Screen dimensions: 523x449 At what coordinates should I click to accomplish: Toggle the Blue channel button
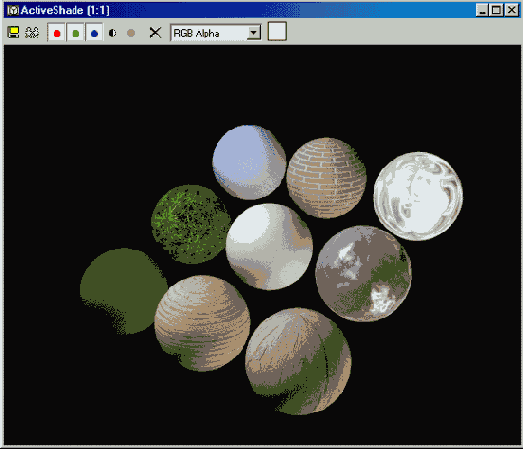[94, 33]
